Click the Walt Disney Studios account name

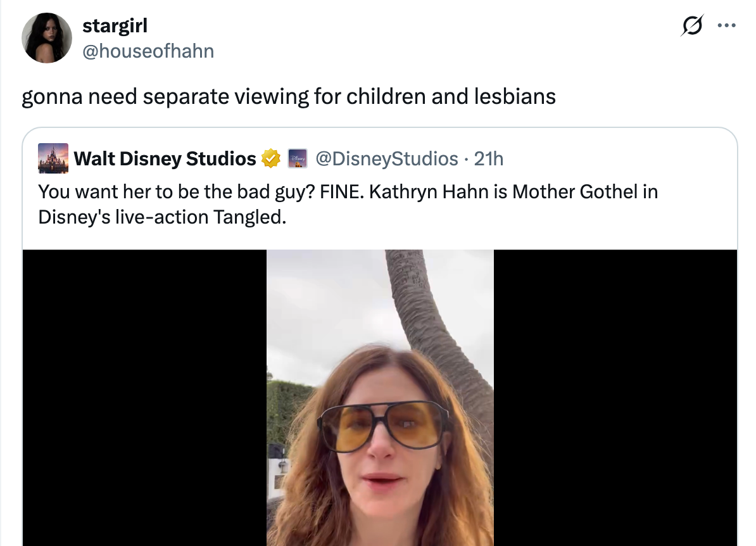[x=165, y=158]
